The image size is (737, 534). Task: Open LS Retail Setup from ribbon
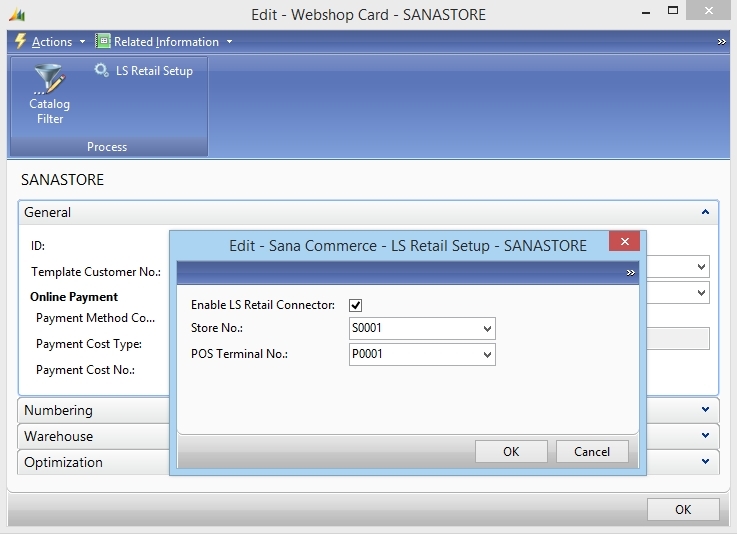coord(143,71)
